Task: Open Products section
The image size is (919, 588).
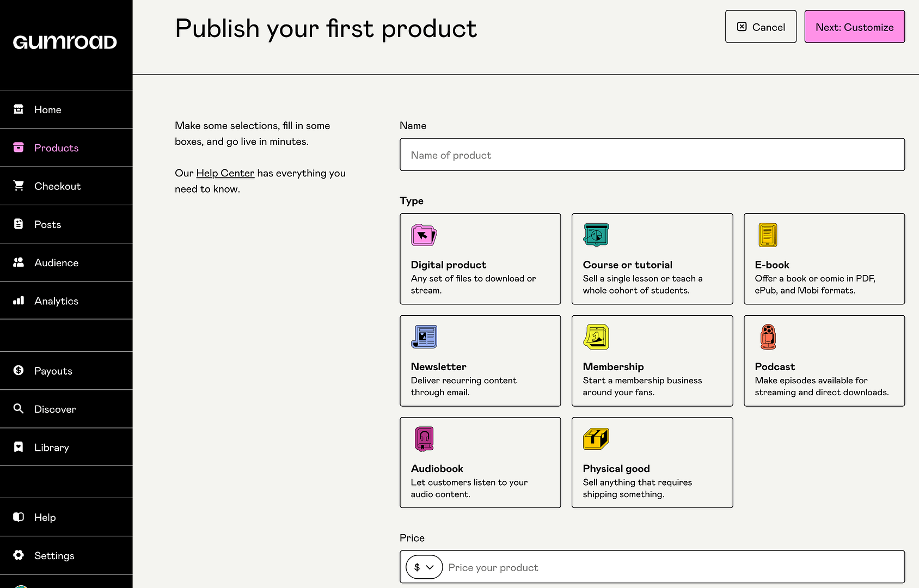Action: [66, 148]
